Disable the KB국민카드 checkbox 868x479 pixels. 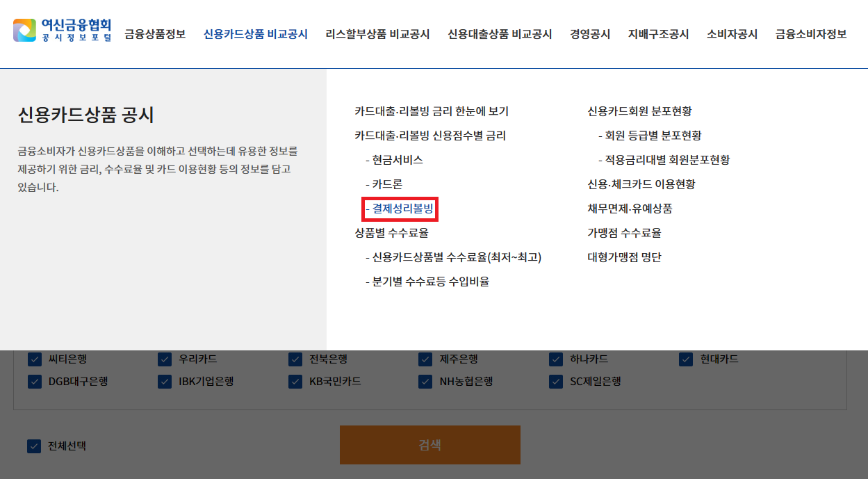(x=295, y=381)
